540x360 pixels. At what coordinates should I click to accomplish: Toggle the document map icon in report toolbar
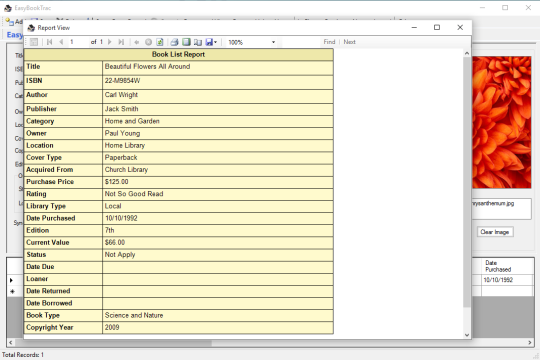[x=34, y=42]
